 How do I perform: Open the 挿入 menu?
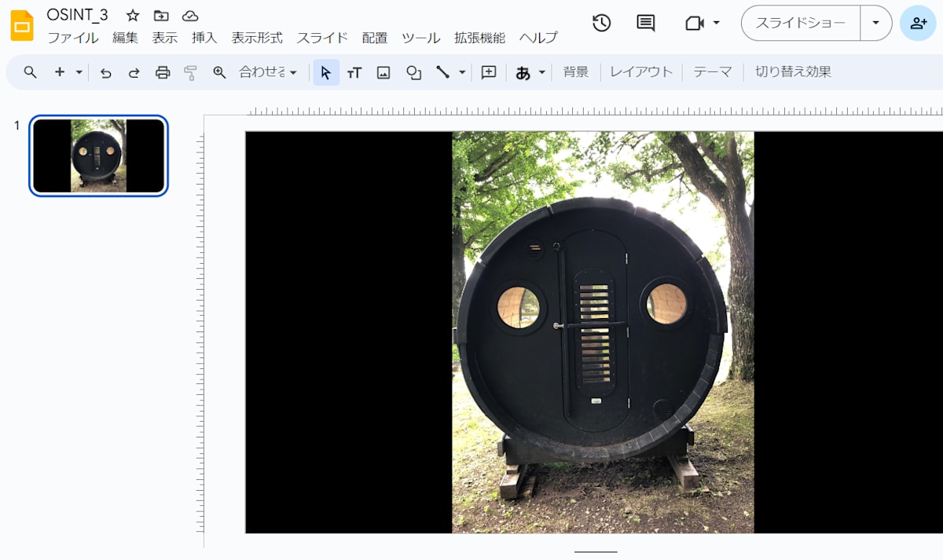(x=204, y=38)
